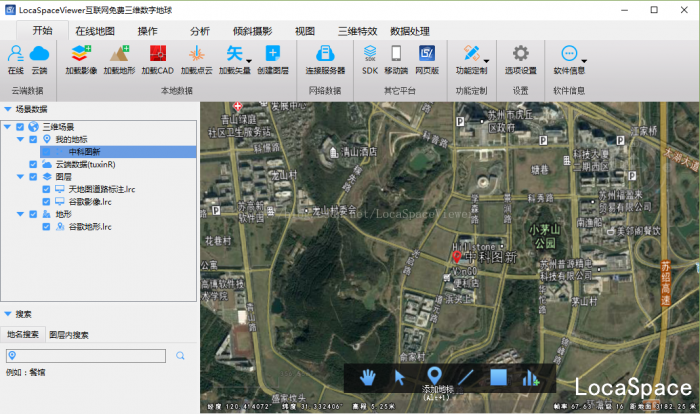This screenshot has height=414, width=700.
Task: Switch to the 视图 ribbon tab
Action: click(x=305, y=31)
